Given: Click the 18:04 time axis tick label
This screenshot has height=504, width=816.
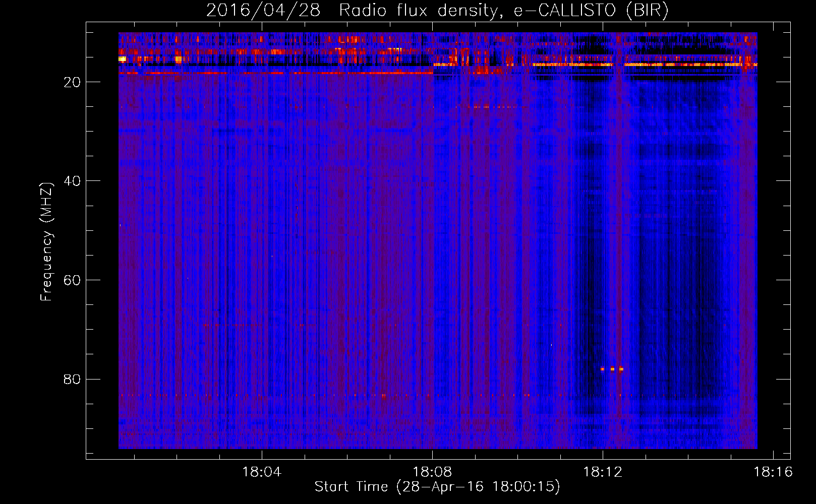Looking at the screenshot, I should point(262,472).
